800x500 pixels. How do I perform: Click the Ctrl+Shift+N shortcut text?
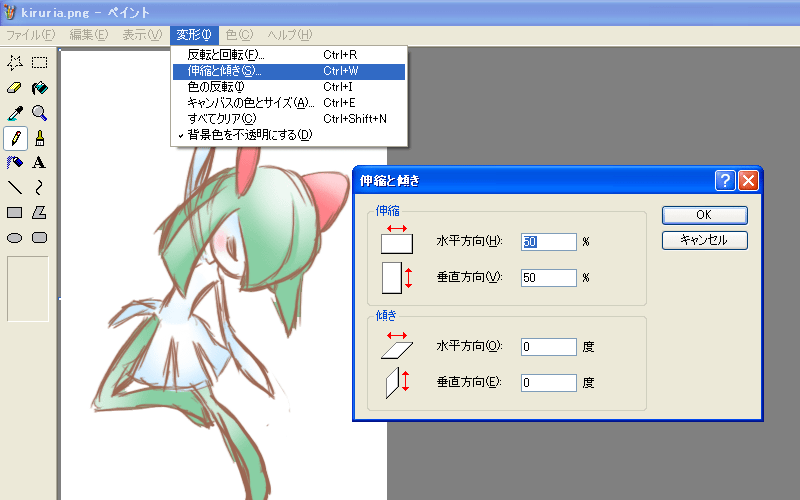pyautogui.click(x=355, y=119)
